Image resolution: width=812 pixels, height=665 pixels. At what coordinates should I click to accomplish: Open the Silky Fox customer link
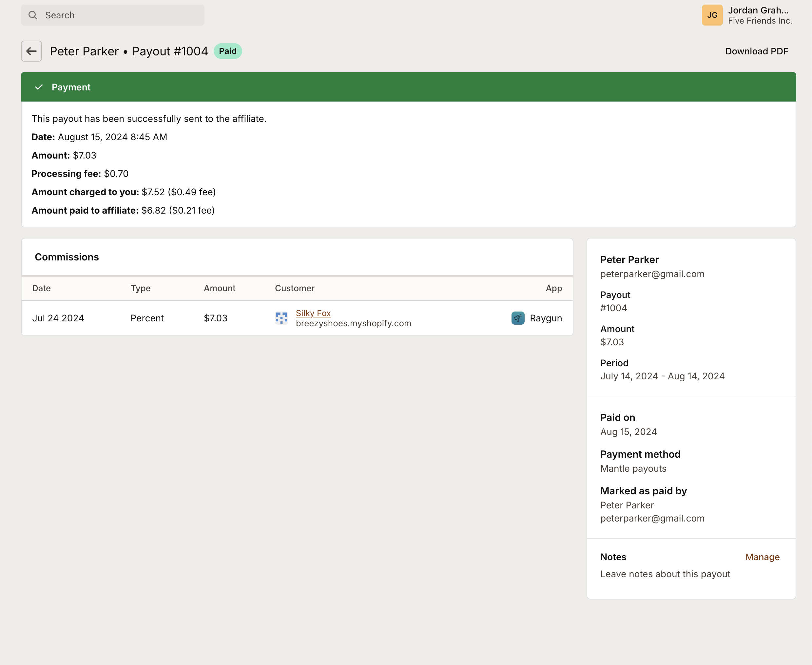[313, 313]
